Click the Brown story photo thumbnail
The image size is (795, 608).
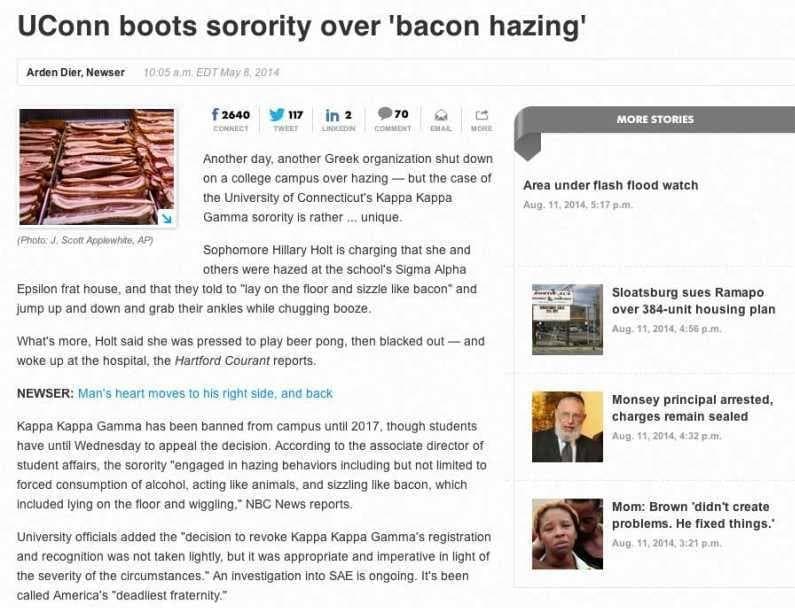coord(567,534)
